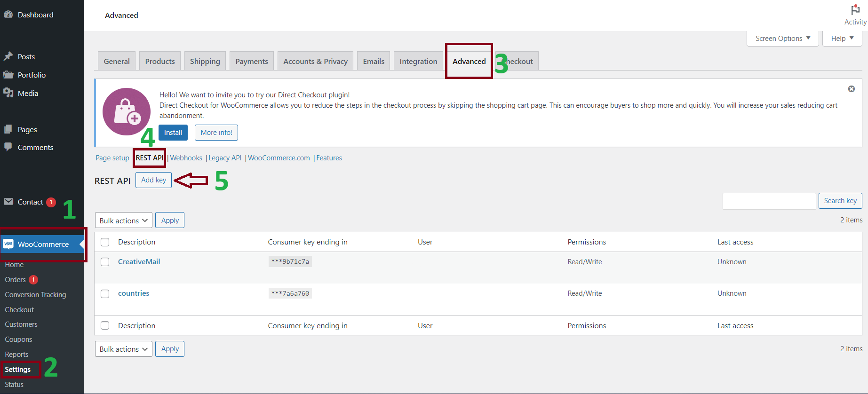Image resolution: width=868 pixels, height=394 pixels.
Task: Open the Accounts & Privacy tab
Action: (315, 61)
